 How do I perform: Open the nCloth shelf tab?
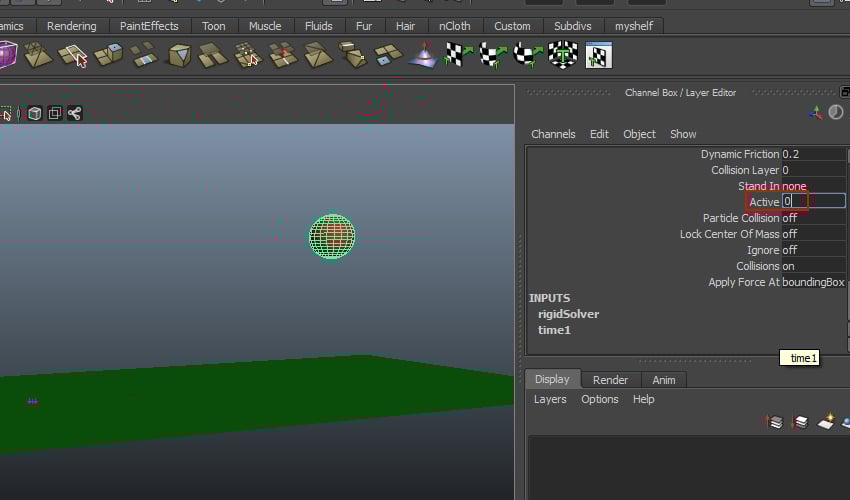455,26
